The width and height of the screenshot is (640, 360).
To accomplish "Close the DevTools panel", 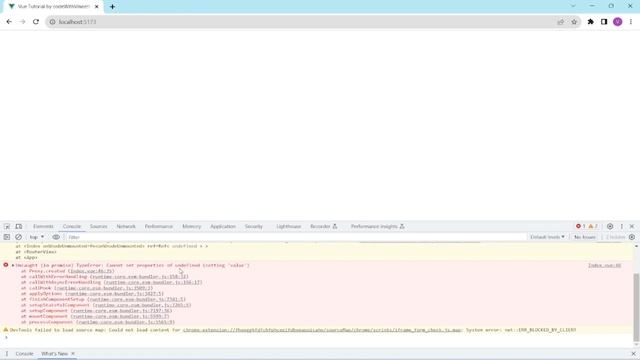I will click(x=632, y=227).
